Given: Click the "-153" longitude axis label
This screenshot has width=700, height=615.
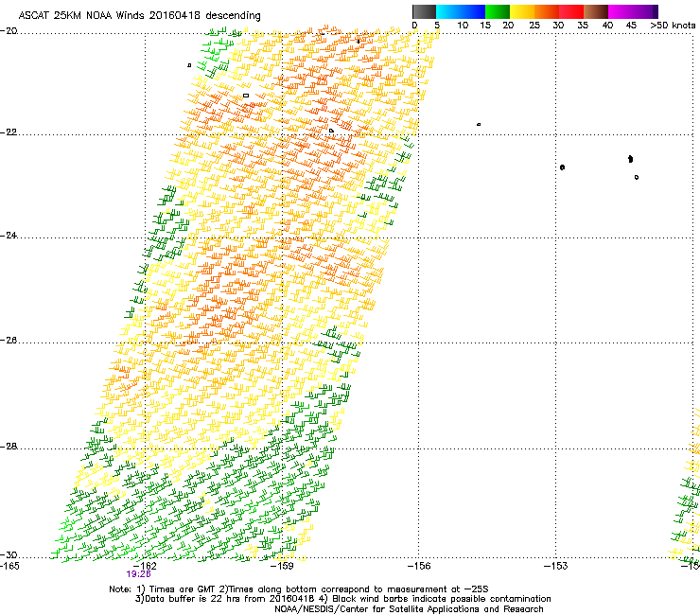Looking at the screenshot, I should pos(556,566).
